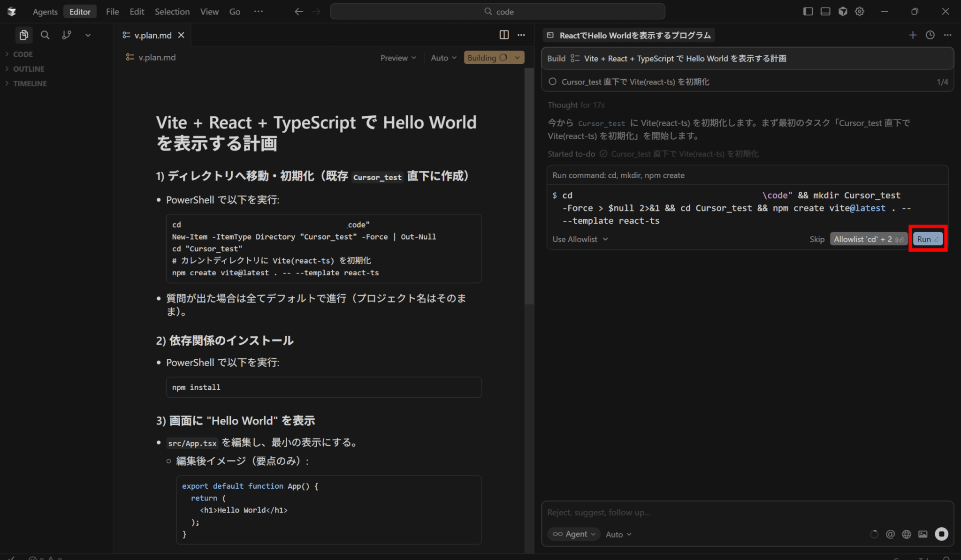
Task: Toggle the Cursor_test to-do circle
Action: (x=553, y=82)
